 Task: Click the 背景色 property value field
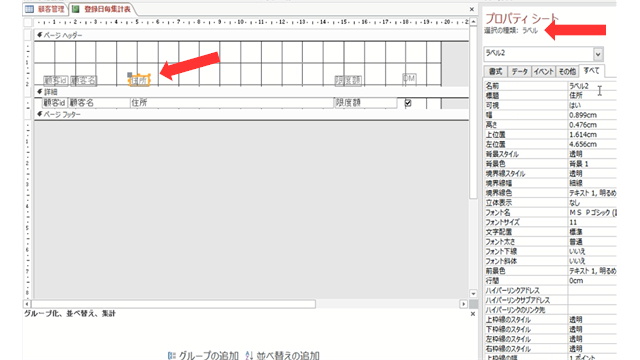(x=592, y=164)
